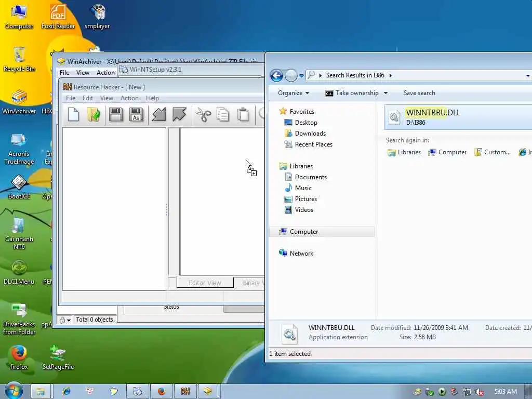This screenshot has width=532, height=399.
Task: Open the recent pages arrow beside Forward
Action: point(301,76)
